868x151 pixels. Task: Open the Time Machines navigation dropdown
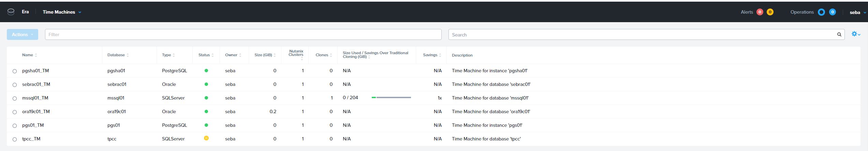(62, 12)
